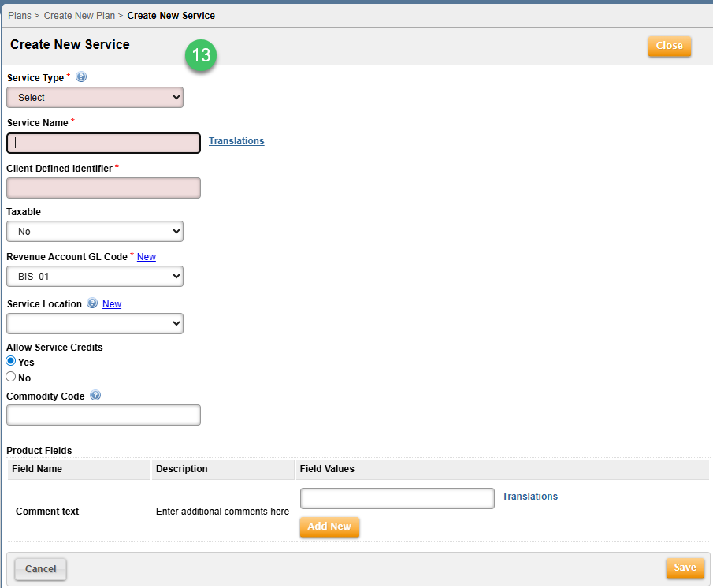
Task: Open the help icon beside Service Type
Action: click(x=81, y=76)
